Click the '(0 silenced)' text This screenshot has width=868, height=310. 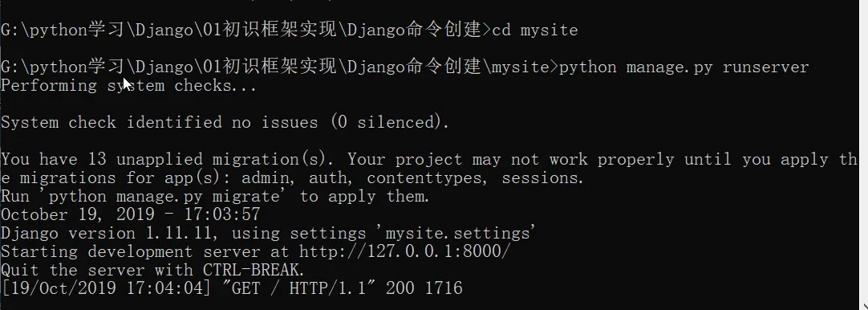click(390, 123)
